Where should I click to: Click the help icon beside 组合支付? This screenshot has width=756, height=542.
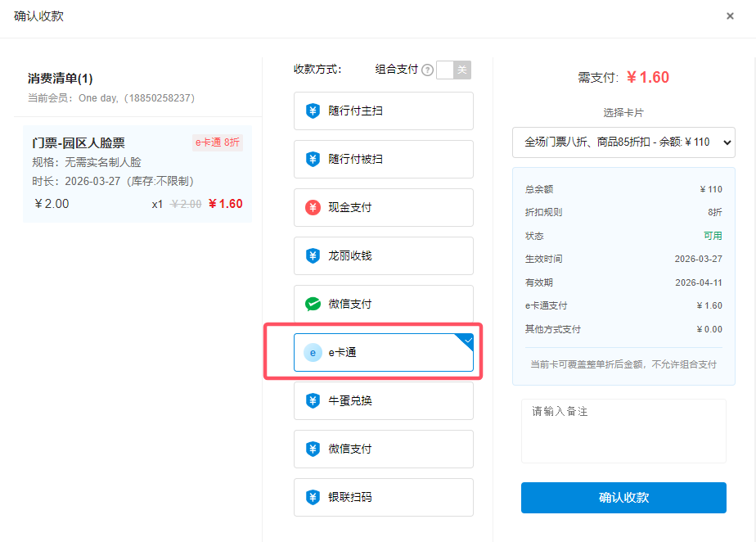coord(427,70)
